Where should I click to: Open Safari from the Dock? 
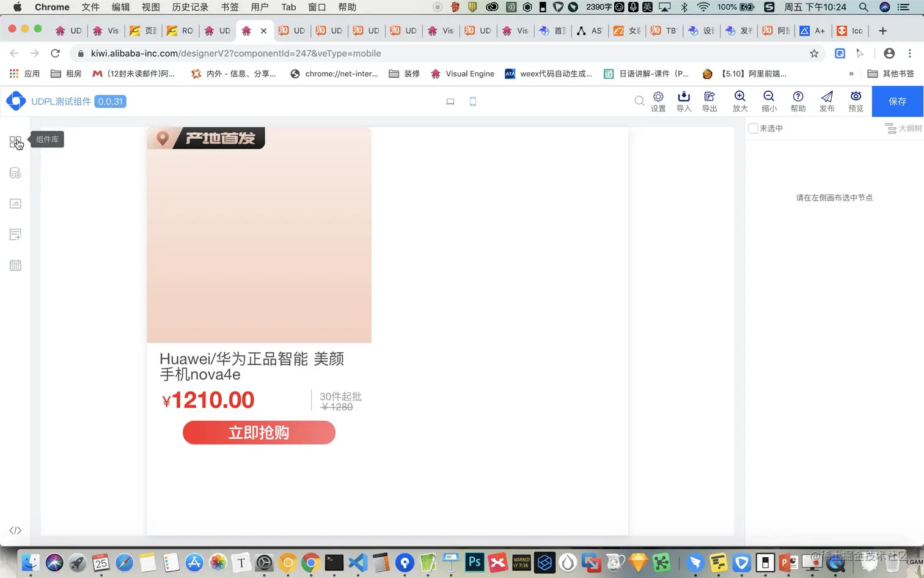(x=124, y=562)
